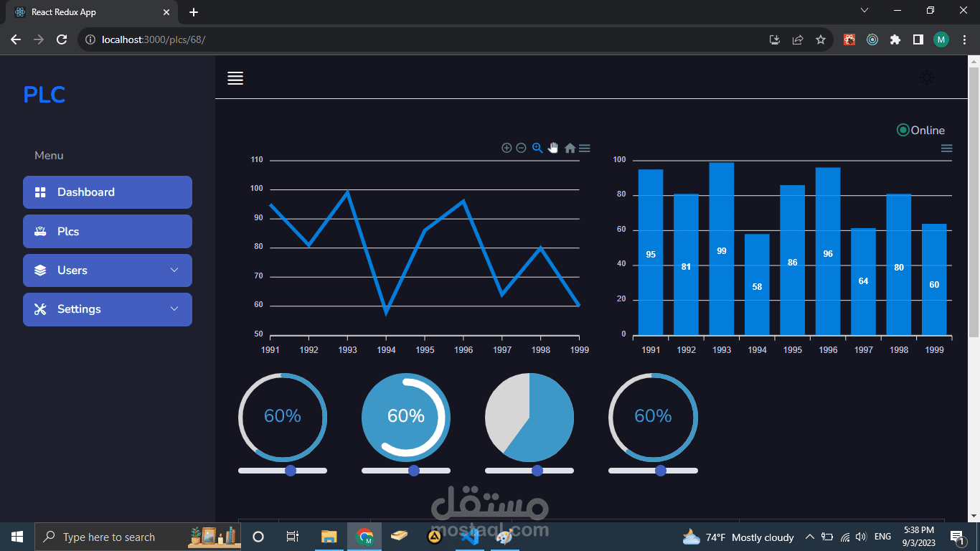The width and height of the screenshot is (980, 551).
Task: Reload the page with the refresh button
Action: tap(62, 39)
